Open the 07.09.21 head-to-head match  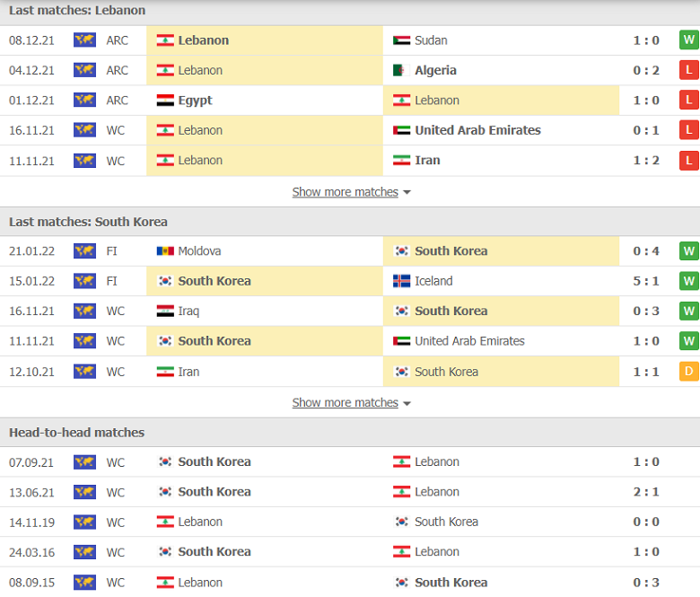(645, 461)
